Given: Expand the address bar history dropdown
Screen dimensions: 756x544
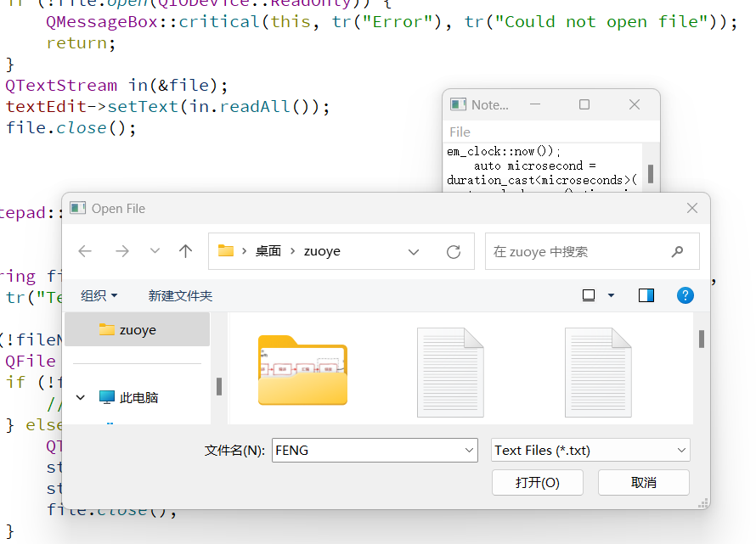Looking at the screenshot, I should pyautogui.click(x=413, y=251).
